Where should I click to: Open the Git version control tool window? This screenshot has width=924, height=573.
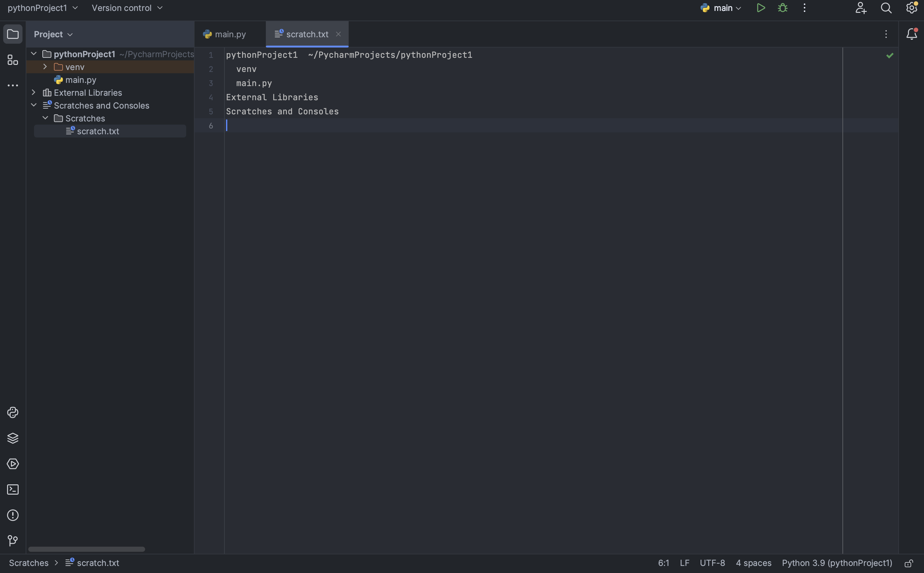coord(13,541)
